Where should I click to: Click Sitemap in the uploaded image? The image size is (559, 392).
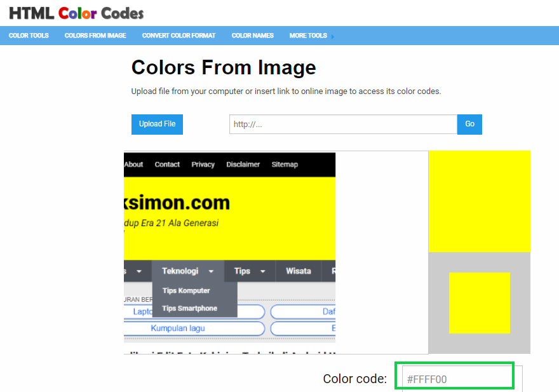click(285, 165)
